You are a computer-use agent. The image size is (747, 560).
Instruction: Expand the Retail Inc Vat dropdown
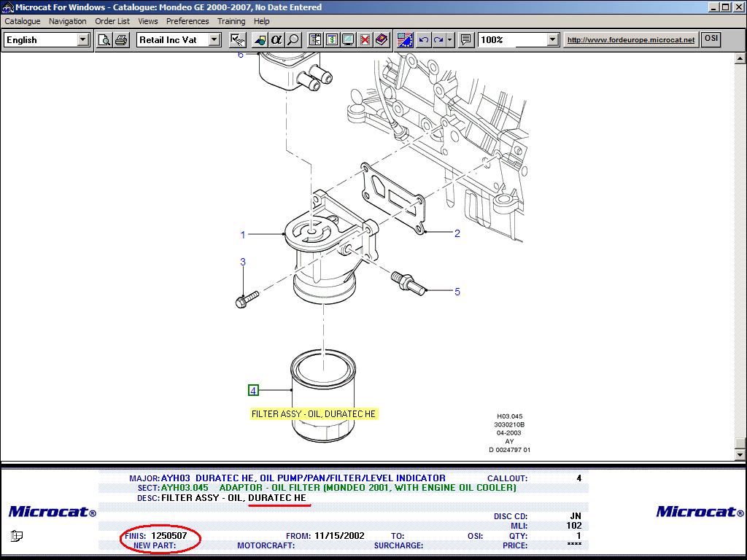[x=214, y=40]
